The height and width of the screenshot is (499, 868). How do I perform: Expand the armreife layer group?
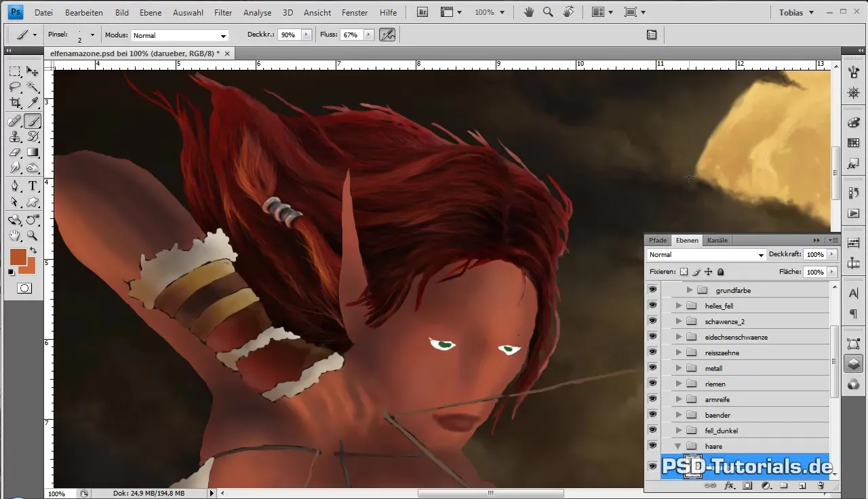(678, 399)
